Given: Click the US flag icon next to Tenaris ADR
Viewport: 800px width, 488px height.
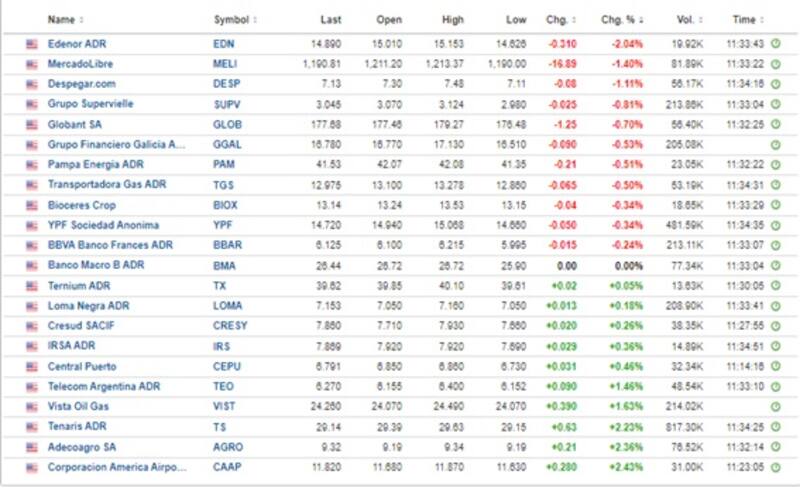Looking at the screenshot, I should pos(32,426).
